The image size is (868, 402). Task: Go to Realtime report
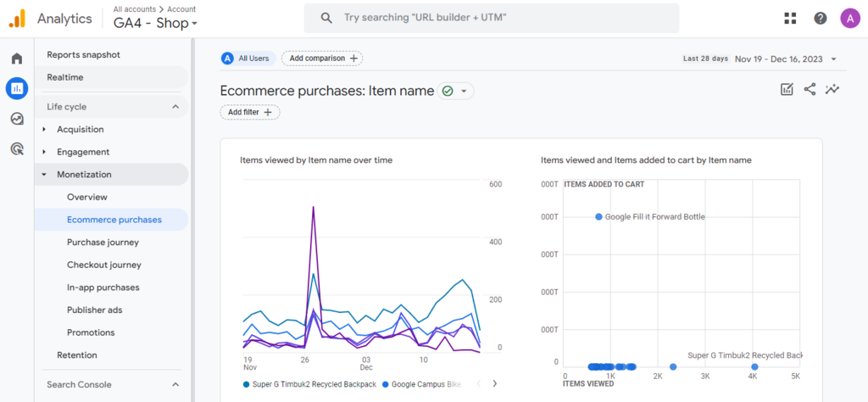pyautogui.click(x=65, y=77)
